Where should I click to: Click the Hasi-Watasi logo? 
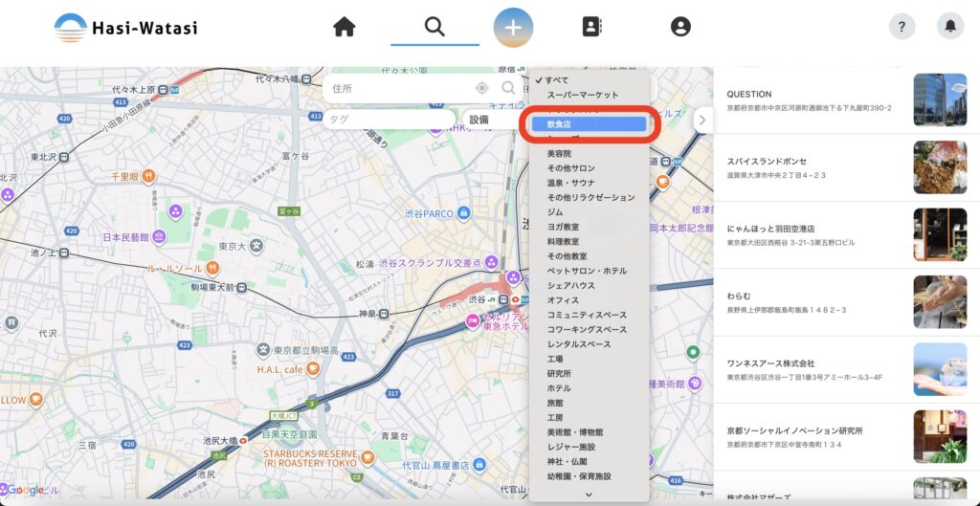point(125,27)
